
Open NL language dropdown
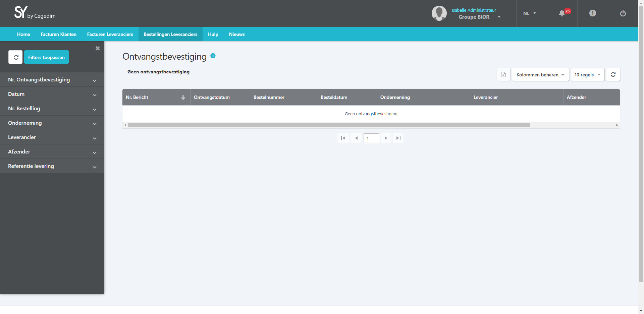530,13
